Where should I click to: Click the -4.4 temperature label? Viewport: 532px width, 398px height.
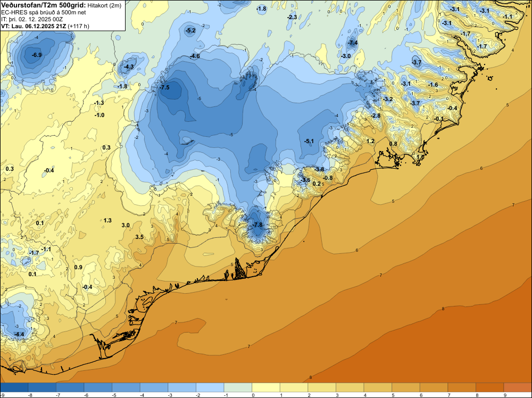tap(19, 334)
